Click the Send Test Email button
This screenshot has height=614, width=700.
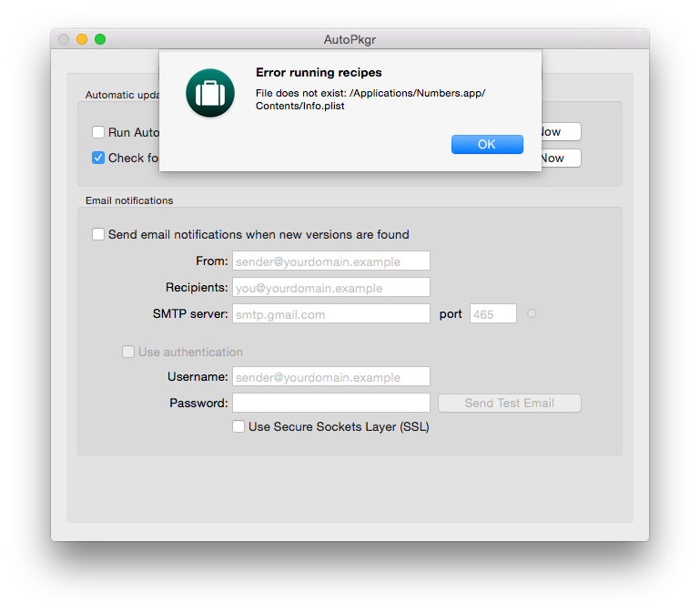[x=510, y=403]
